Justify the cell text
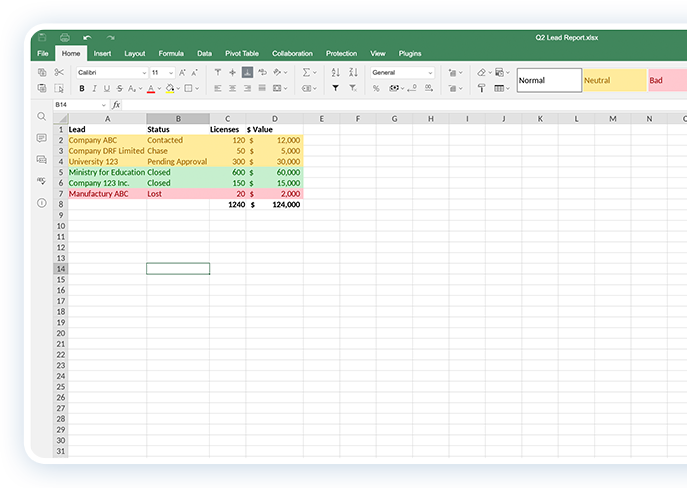The width and height of the screenshot is (687, 488). (262, 88)
